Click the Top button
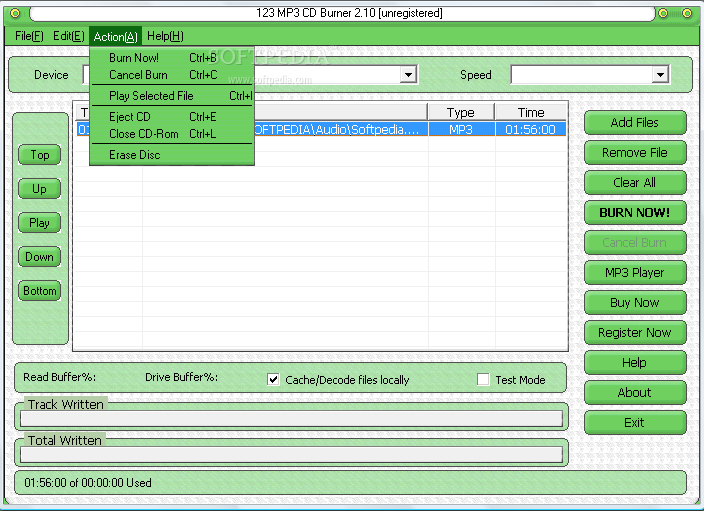 (40, 155)
